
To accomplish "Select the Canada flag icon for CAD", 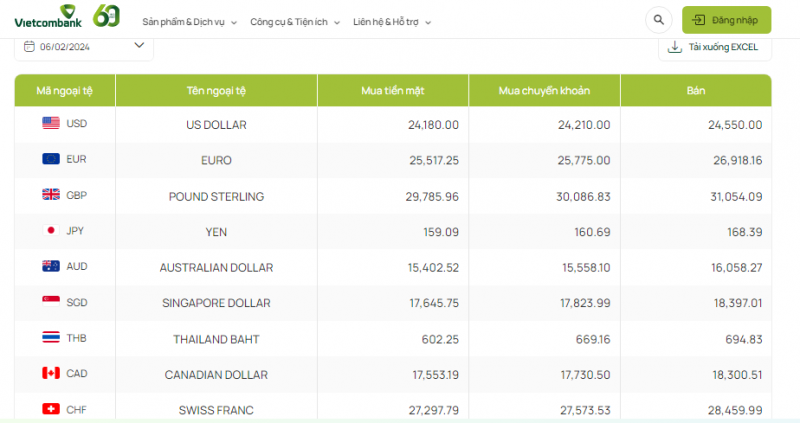I will (x=51, y=374).
